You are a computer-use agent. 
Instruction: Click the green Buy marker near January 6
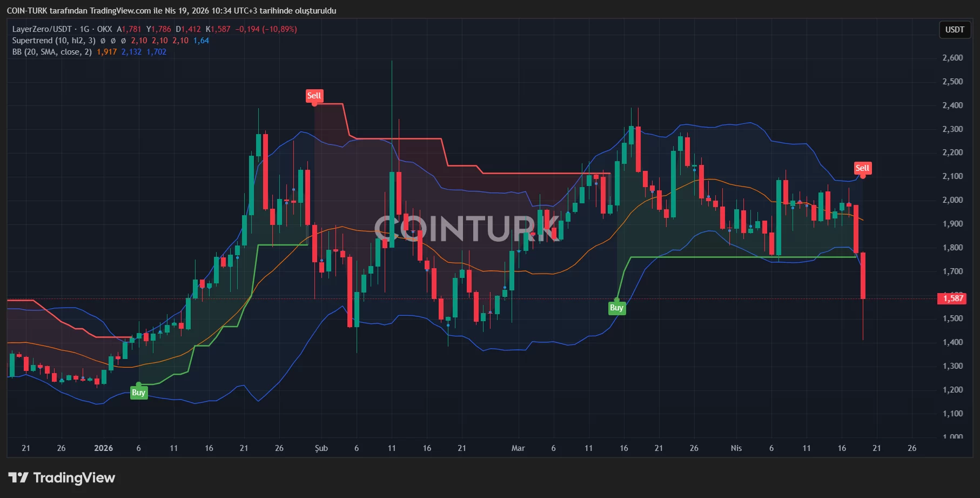[138, 393]
